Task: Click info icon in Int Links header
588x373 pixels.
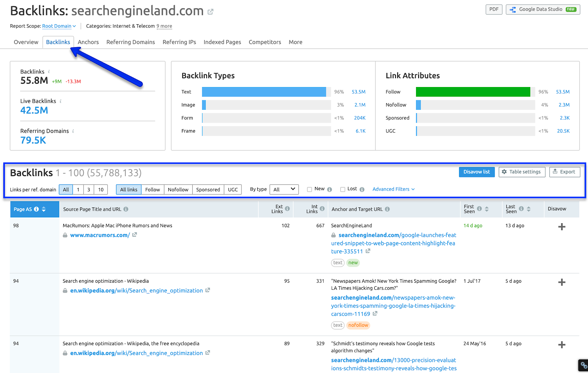Action: (x=322, y=209)
